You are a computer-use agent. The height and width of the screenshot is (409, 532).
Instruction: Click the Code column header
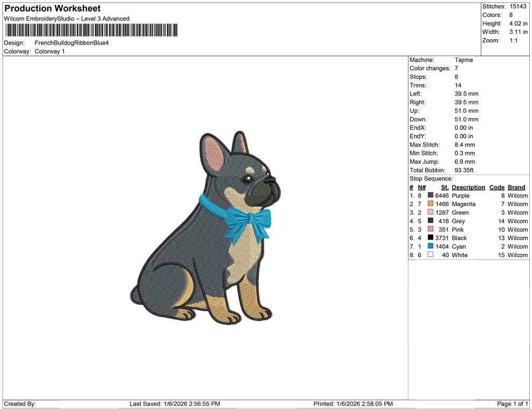point(497,187)
